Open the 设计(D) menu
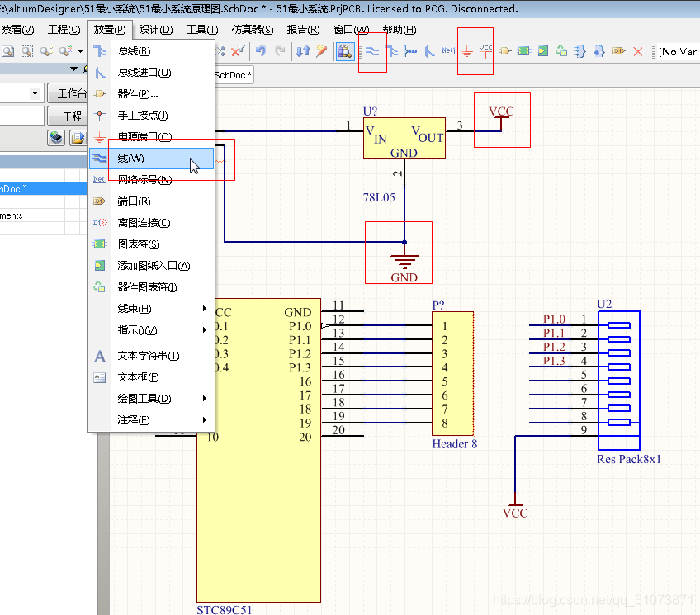The height and width of the screenshot is (615, 700). click(x=155, y=30)
